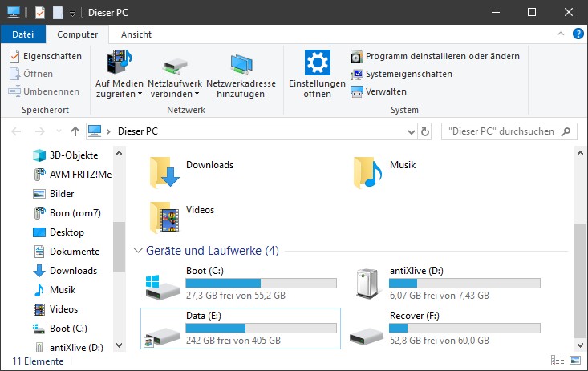Click the Öffnen ribbon command

pos(31,74)
